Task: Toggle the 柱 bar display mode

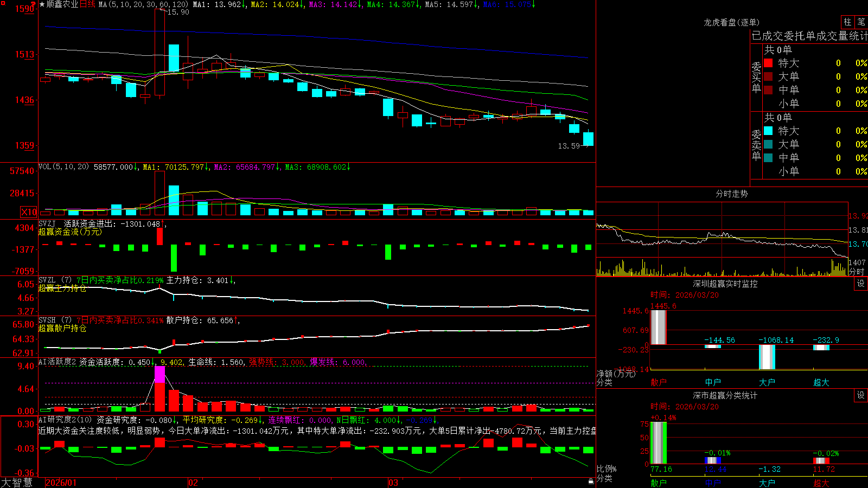Action: point(847,22)
